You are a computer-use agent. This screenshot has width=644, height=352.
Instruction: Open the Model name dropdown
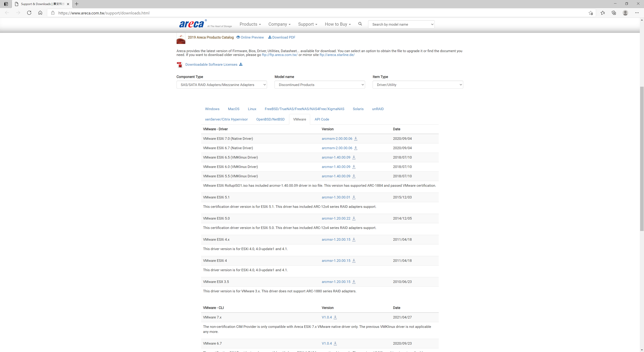click(x=319, y=85)
